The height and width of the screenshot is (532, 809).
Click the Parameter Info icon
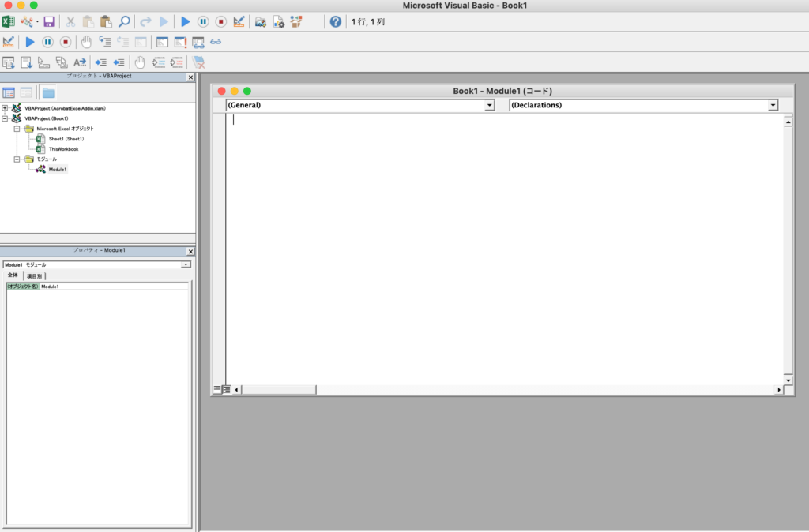[x=62, y=62]
